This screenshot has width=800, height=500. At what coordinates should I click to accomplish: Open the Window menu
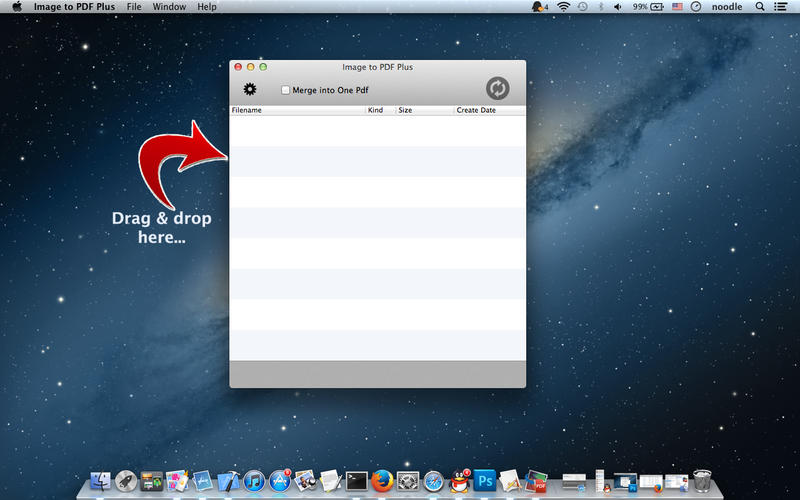click(x=169, y=7)
